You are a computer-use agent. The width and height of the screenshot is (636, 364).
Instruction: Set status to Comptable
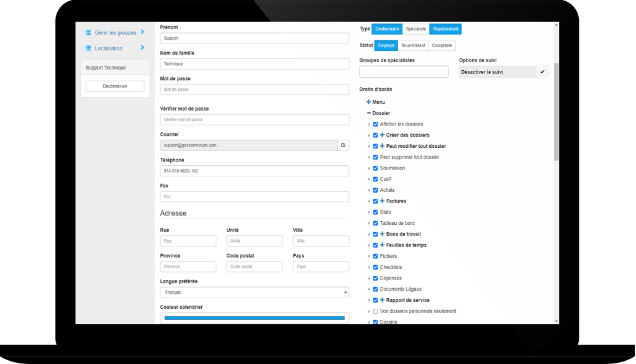click(442, 45)
